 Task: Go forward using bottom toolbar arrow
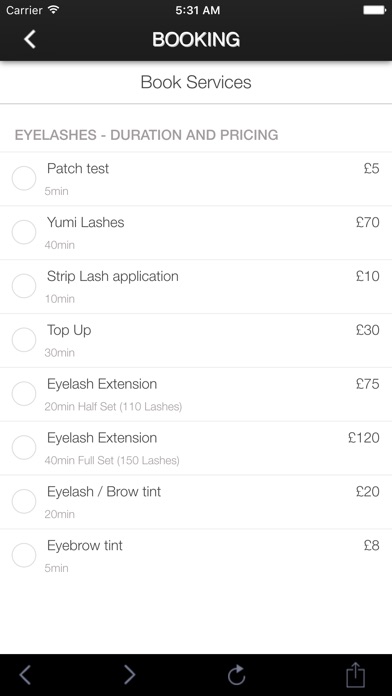pyautogui.click(x=129, y=675)
